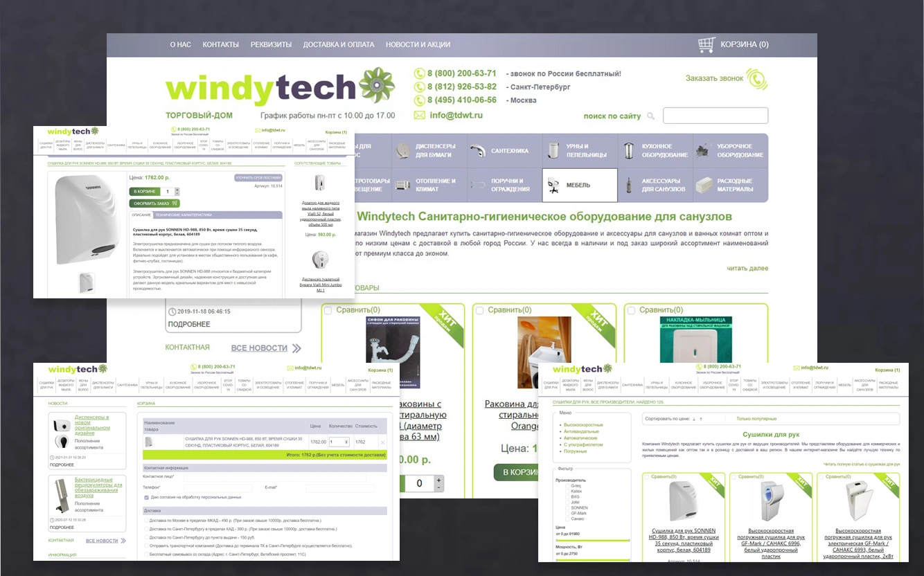Click double-arrow icon beside ВСЕ НОВОСТИ on homepage
The width and height of the screenshot is (924, 576).
tap(297, 348)
